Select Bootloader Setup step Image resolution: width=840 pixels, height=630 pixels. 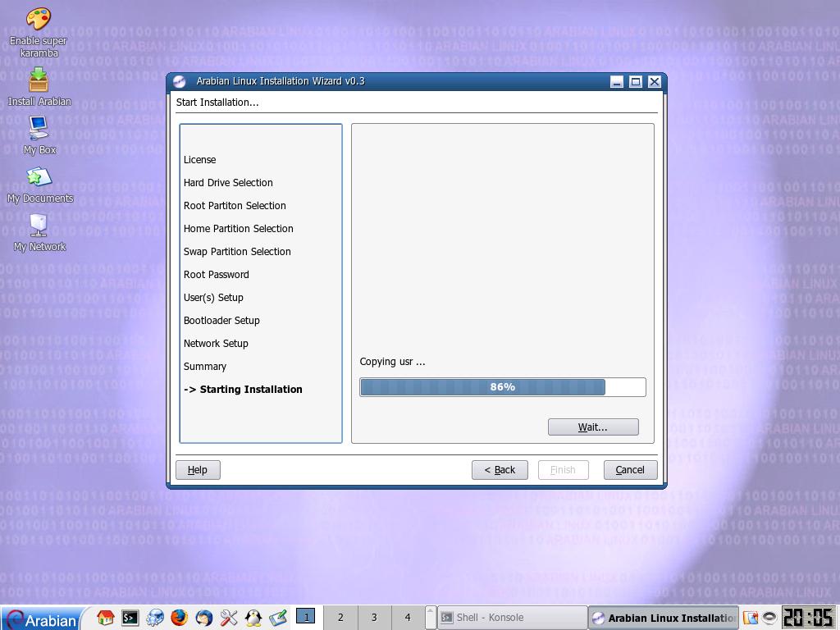pos(221,321)
